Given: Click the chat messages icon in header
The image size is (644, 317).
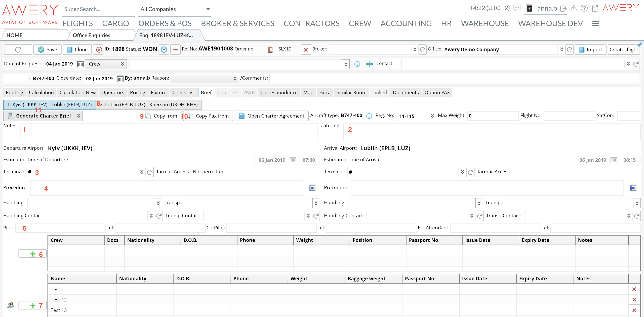Looking at the screenshot, I should (x=517, y=8).
